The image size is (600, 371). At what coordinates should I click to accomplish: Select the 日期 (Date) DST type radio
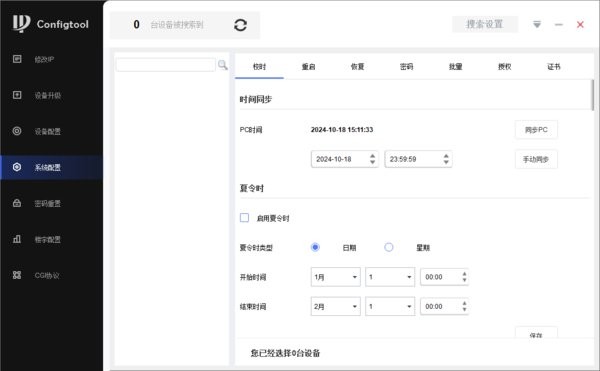[x=315, y=247]
